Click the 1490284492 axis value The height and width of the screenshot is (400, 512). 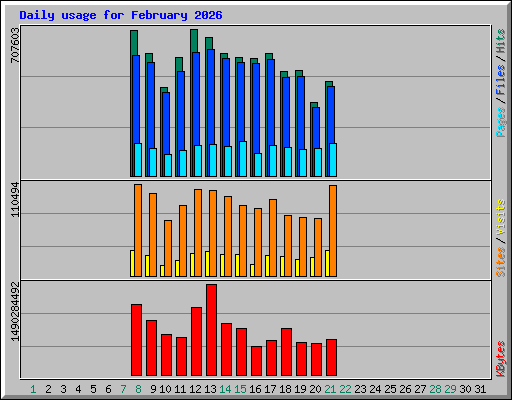click(15, 312)
